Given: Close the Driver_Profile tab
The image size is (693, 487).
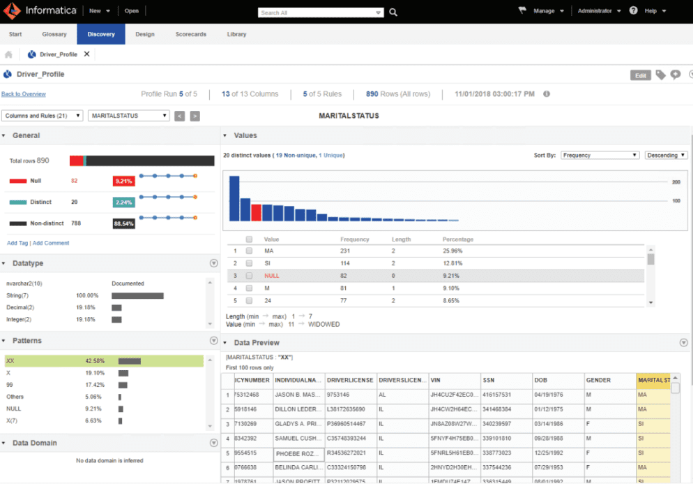Looking at the screenshot, I should pos(87,54).
